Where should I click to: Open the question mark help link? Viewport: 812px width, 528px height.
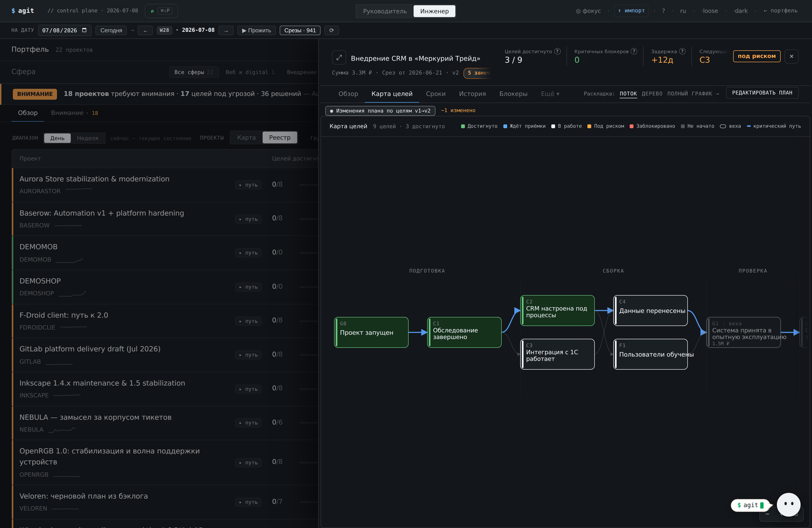(664, 11)
